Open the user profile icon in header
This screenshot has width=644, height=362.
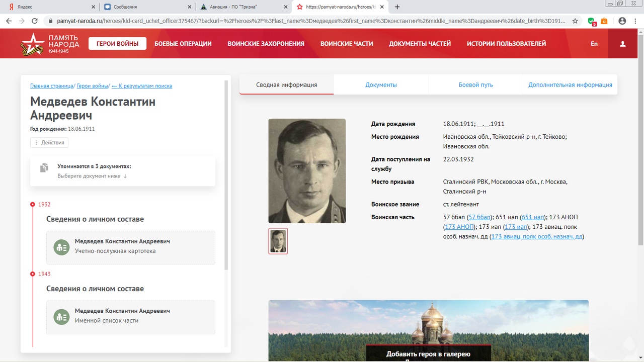[622, 44]
